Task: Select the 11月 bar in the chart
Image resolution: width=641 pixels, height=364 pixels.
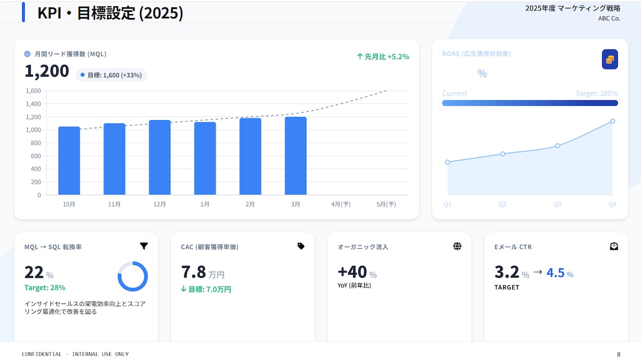Action: point(115,159)
